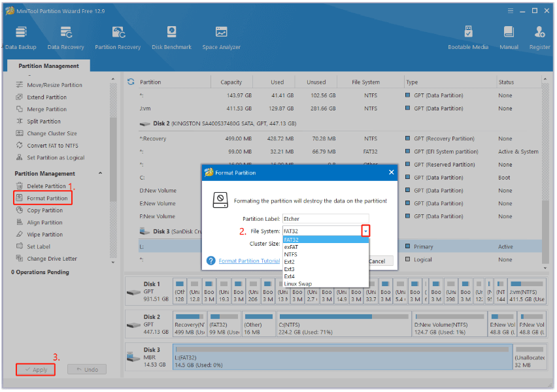
Task: Create Bootable Media
Action: tap(468, 38)
